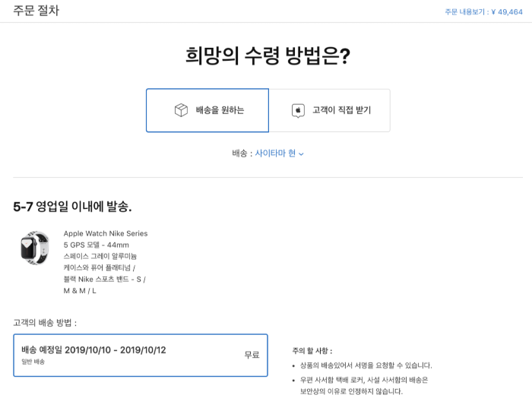The height and width of the screenshot is (398, 532).
Task: Select the 배송을 원하는 delivery option
Action: [x=207, y=110]
